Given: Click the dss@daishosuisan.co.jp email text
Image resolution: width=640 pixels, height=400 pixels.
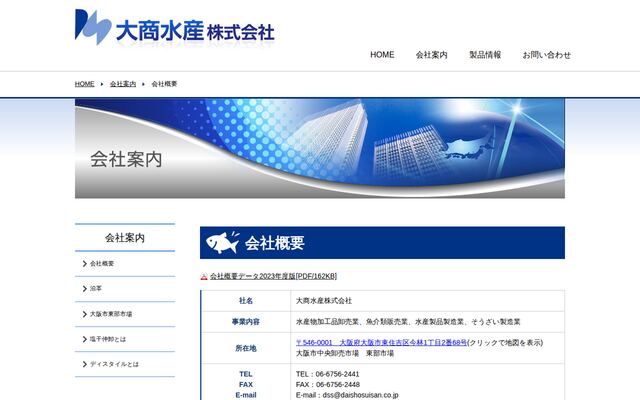Looking at the screenshot, I should click(x=360, y=395).
